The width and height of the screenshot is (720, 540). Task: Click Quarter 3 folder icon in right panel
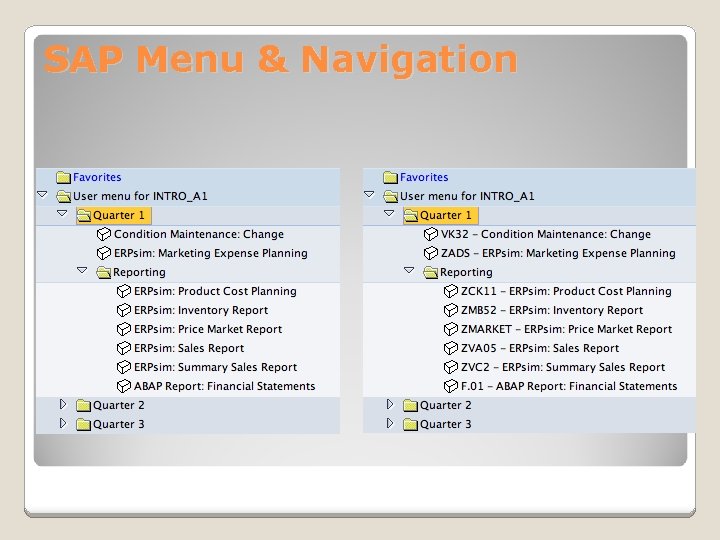(x=411, y=424)
